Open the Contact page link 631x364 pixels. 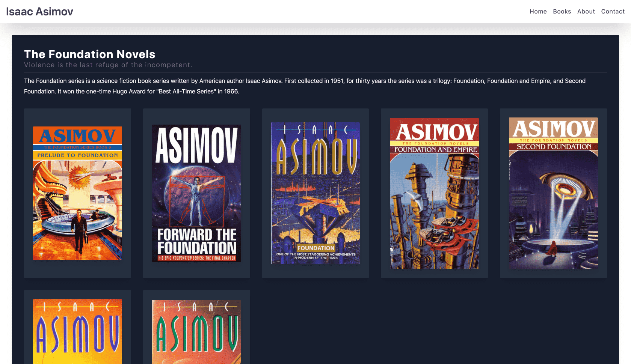tap(613, 12)
